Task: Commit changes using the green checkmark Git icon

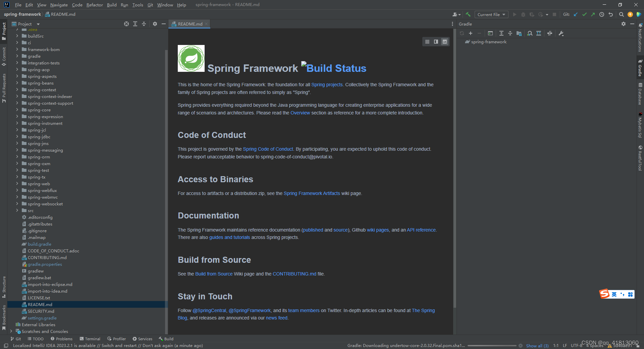Action: [585, 14]
